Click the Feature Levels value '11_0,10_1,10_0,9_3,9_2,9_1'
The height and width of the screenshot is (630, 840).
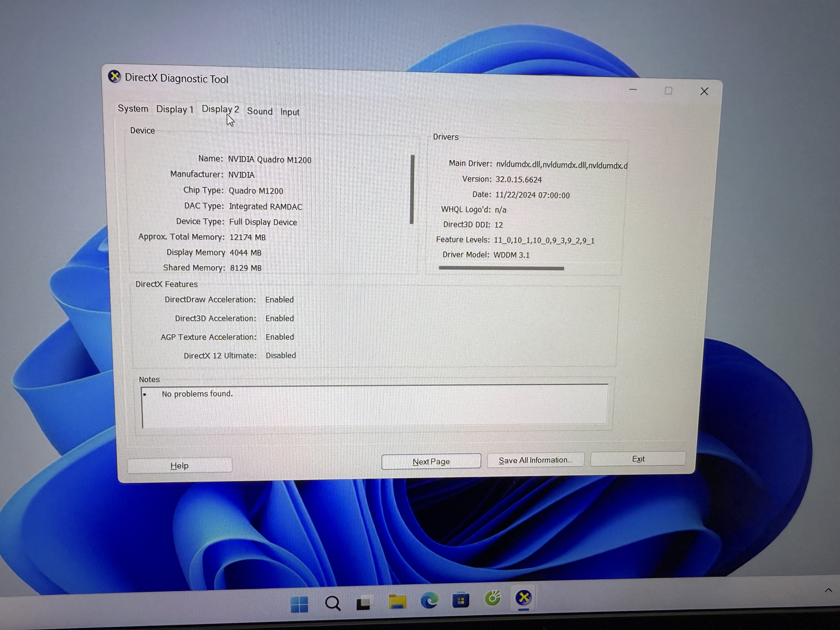[x=544, y=240]
